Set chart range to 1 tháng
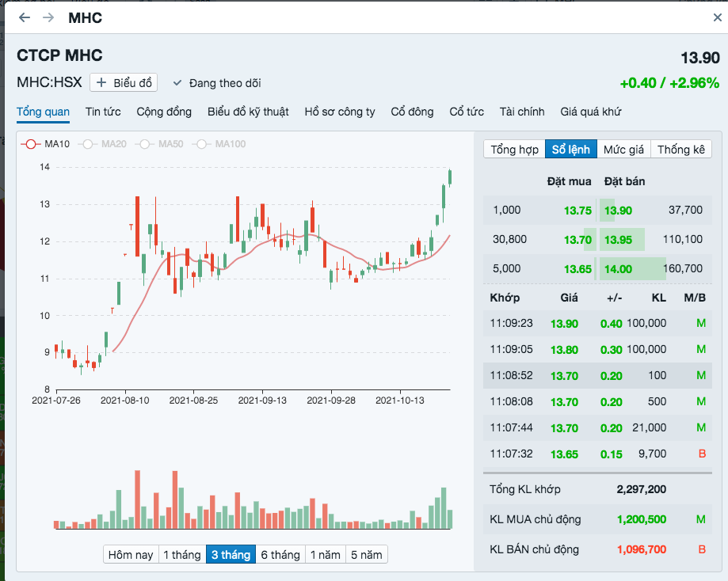The height and width of the screenshot is (581, 728). point(182,555)
